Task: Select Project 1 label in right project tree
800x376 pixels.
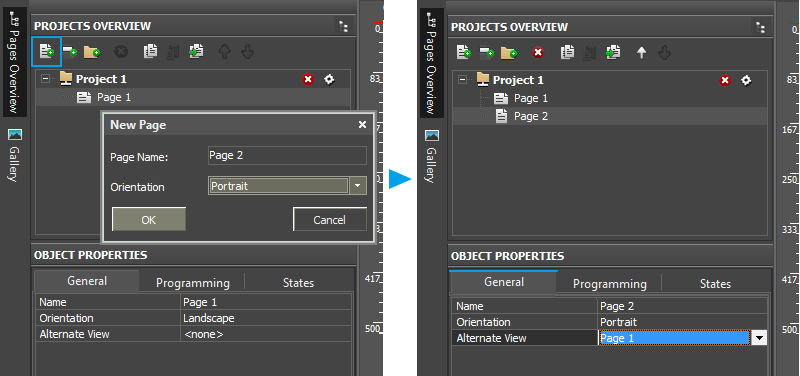Action: pos(518,80)
